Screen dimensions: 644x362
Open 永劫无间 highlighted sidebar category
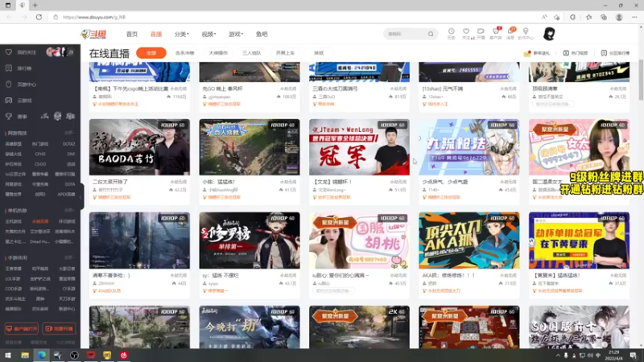pyautogui.click(x=39, y=221)
